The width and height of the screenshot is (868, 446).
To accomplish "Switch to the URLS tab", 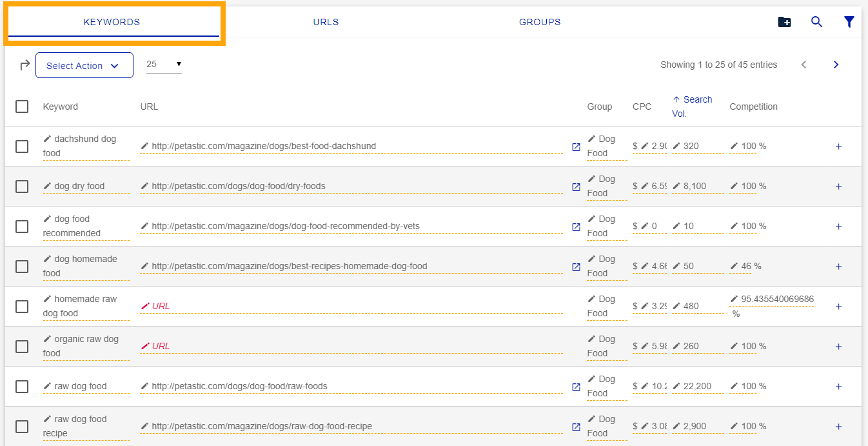I will coord(326,22).
